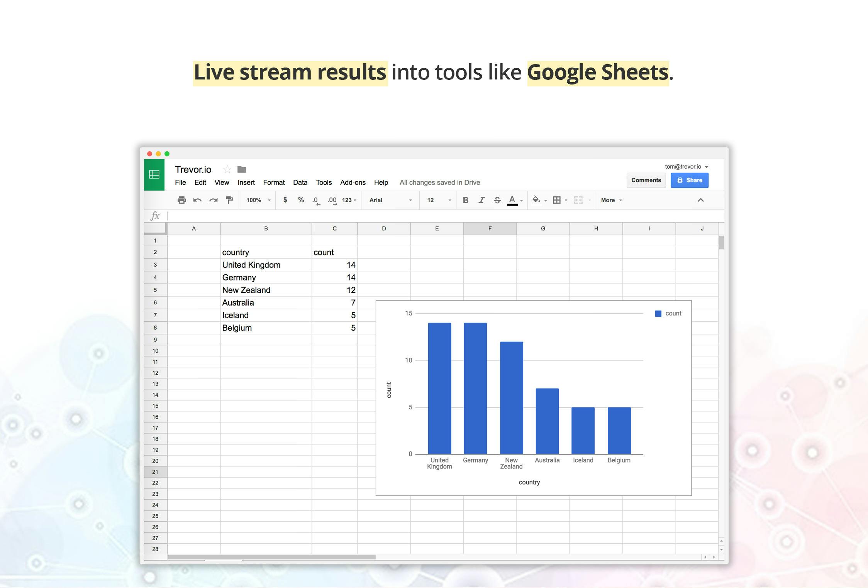
Task: Select the country header cell
Action: coord(266,252)
